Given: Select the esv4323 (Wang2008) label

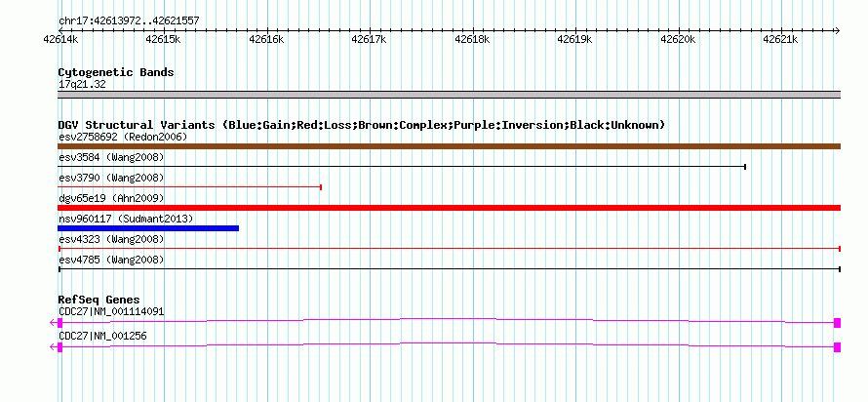Looking at the screenshot, I should [x=111, y=239].
